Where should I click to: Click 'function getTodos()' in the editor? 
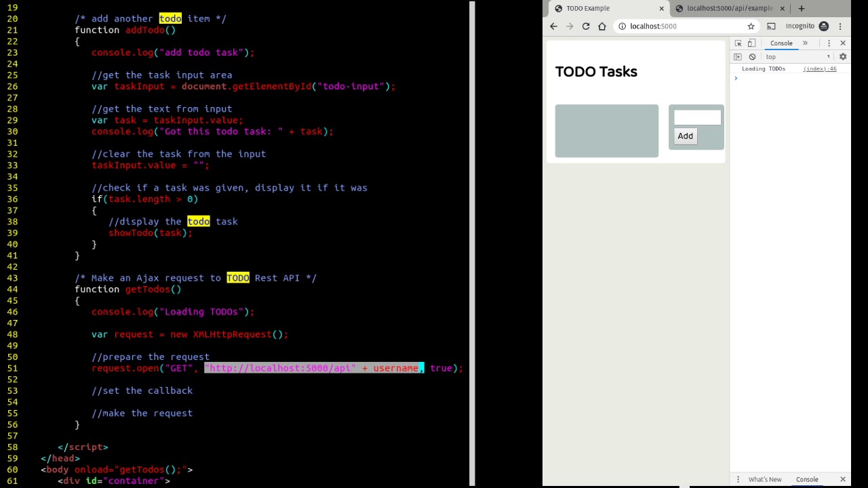tap(128, 289)
